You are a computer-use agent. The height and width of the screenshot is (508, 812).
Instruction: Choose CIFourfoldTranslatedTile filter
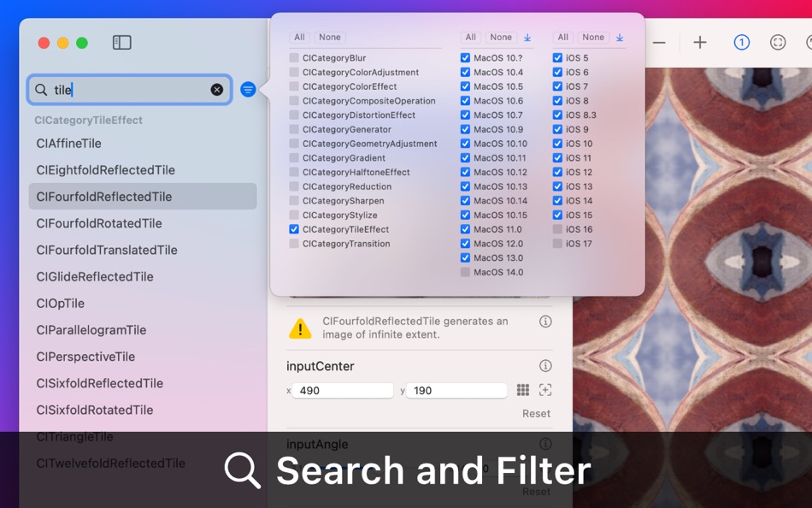pyautogui.click(x=143, y=250)
